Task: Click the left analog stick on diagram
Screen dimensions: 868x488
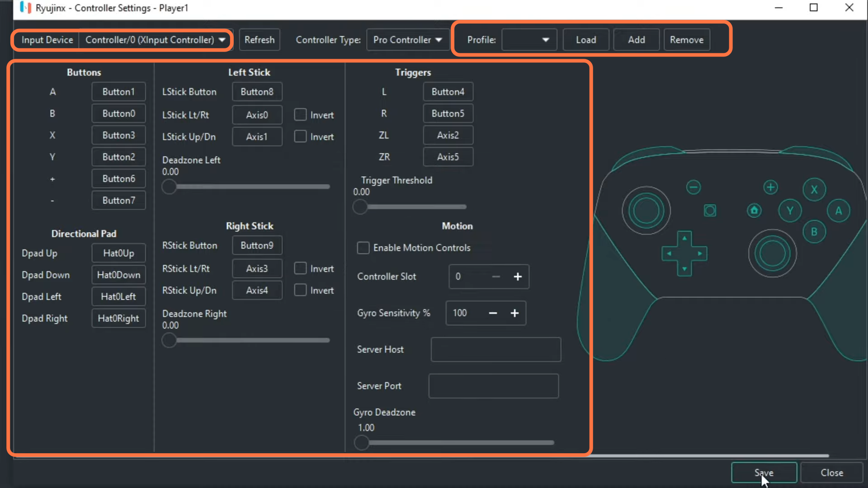Action: click(646, 211)
